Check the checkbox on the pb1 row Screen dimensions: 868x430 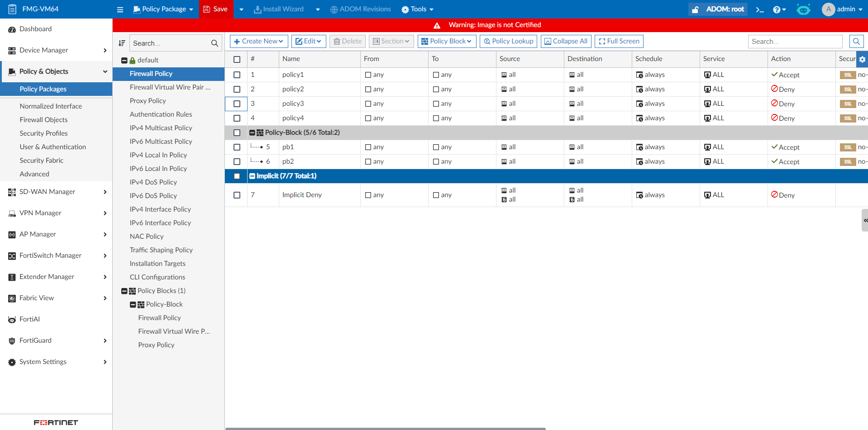[x=237, y=147]
